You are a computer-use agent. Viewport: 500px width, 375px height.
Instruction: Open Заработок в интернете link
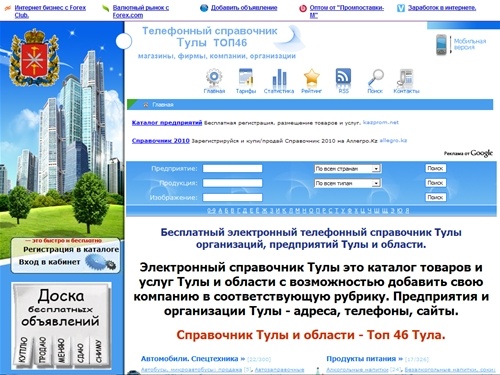pos(442,8)
